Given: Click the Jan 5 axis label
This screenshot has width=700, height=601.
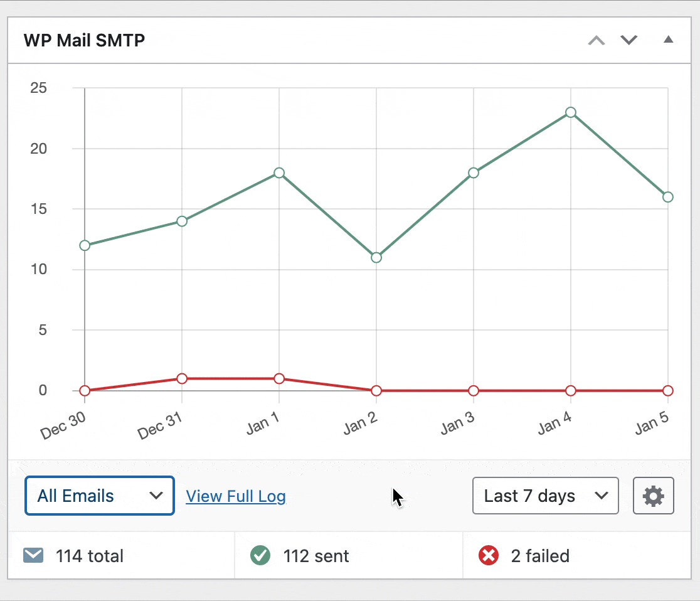Looking at the screenshot, I should pos(652,424).
